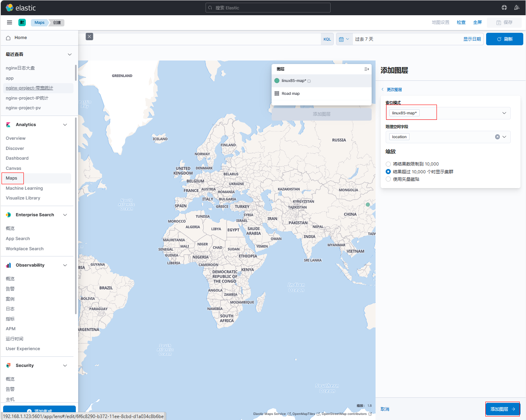This screenshot has height=420, width=526.
Task: Open the index pattern dropdown linux85-map*
Action: [x=448, y=113]
